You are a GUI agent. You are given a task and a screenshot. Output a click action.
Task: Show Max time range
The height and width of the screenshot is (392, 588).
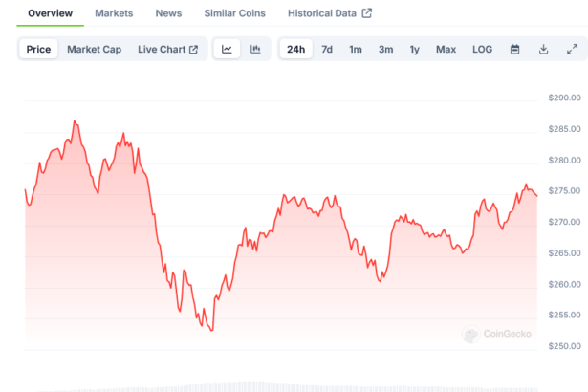(x=446, y=50)
